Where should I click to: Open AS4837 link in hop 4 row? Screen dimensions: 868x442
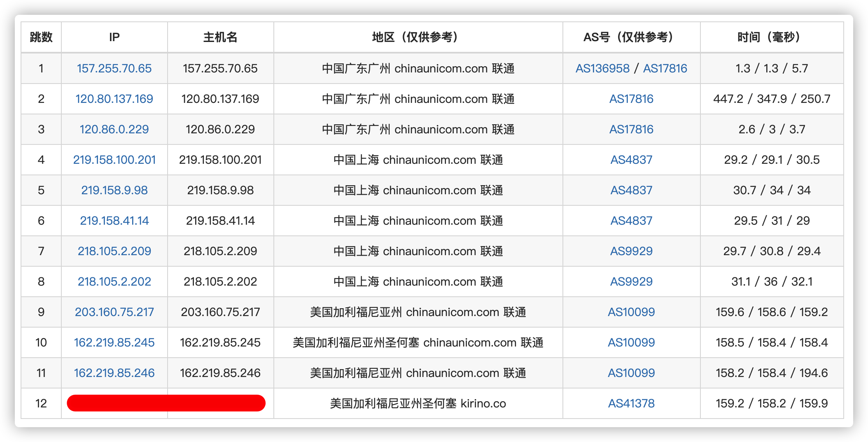(x=631, y=160)
